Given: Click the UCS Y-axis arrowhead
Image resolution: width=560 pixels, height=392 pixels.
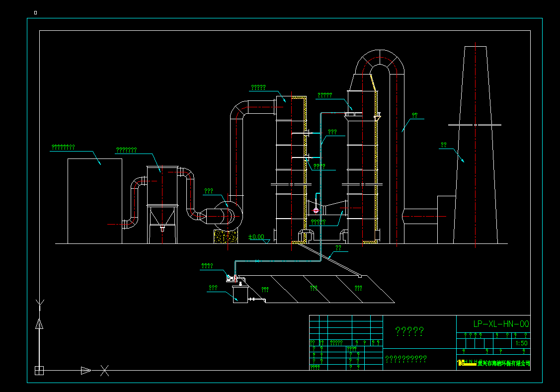Looking at the screenshot, I should pos(39,324).
